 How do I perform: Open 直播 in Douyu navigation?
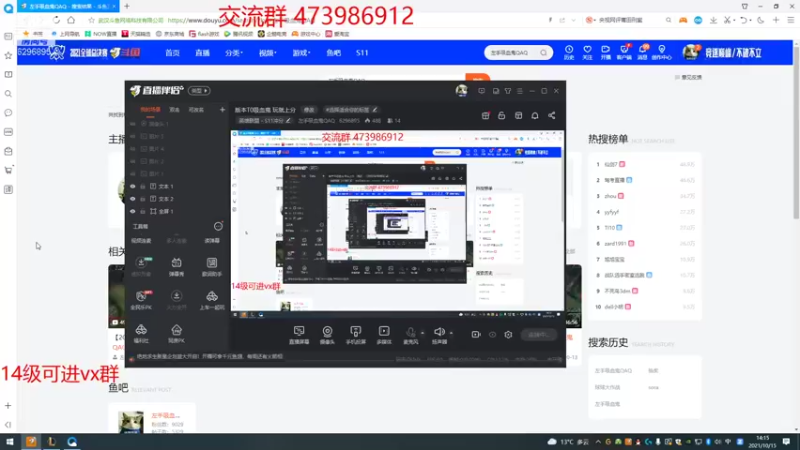click(203, 53)
